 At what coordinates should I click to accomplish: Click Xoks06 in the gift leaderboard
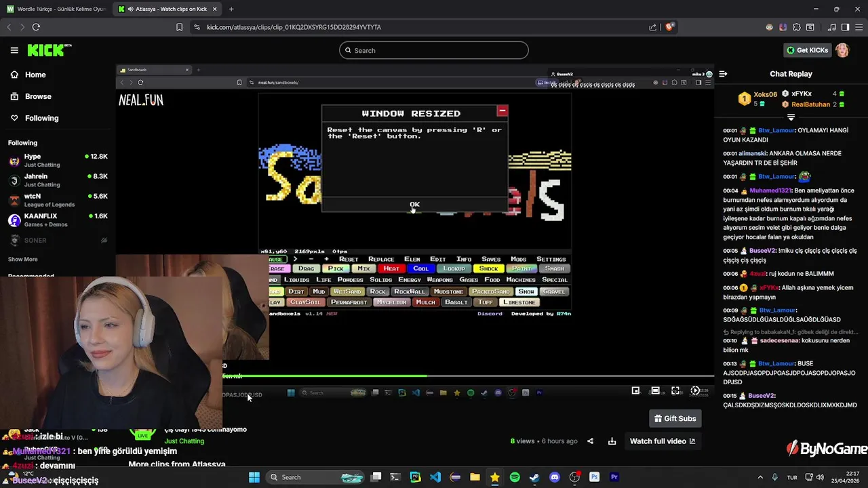[766, 95]
